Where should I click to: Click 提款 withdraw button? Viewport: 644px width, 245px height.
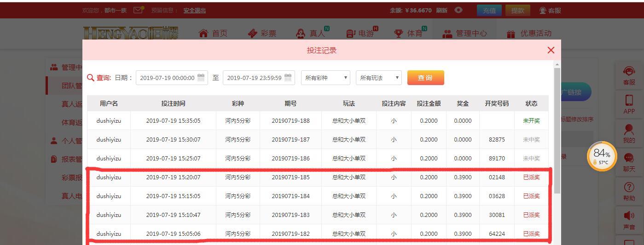tap(517, 11)
